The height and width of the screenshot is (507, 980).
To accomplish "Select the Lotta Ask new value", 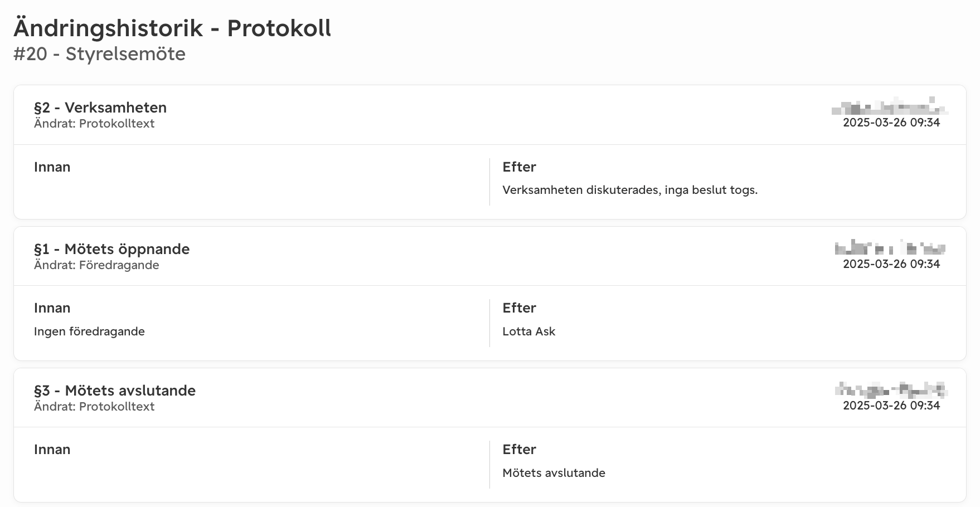I will tap(529, 331).
